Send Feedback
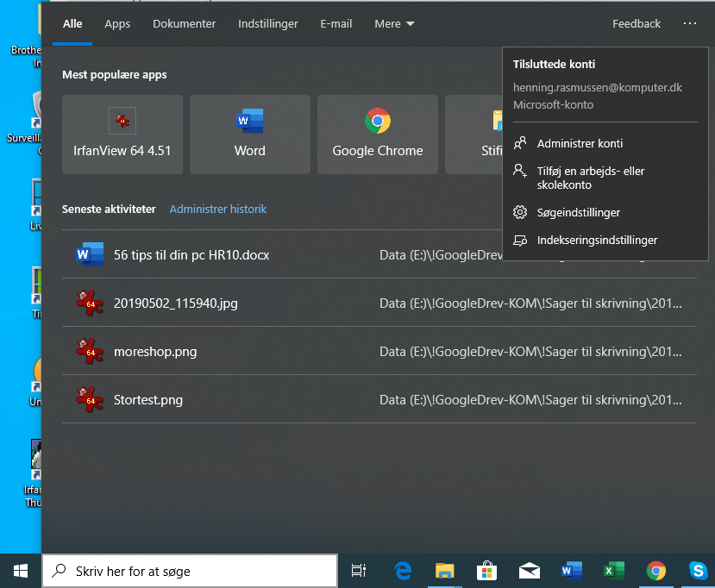 pyautogui.click(x=636, y=23)
